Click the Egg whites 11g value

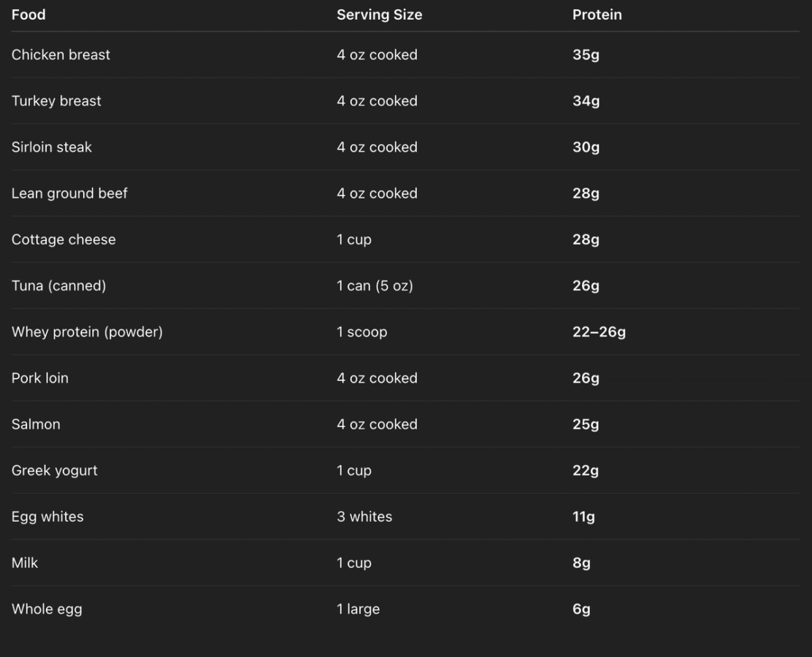coord(583,516)
